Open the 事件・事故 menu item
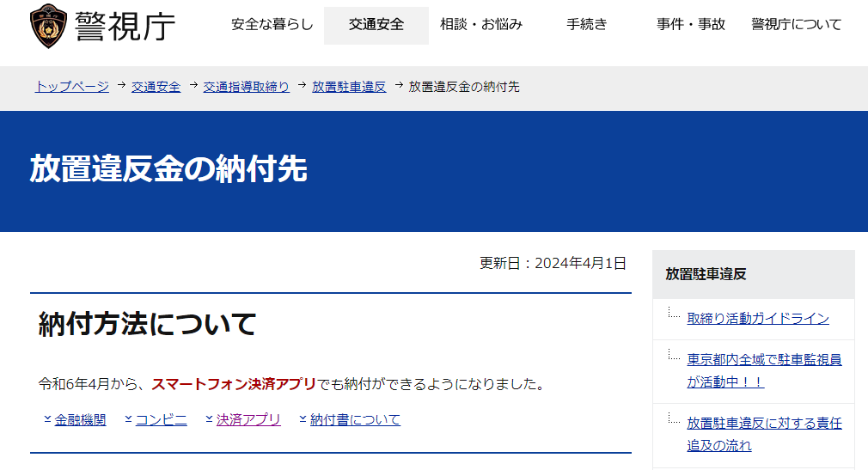Screen dimensions: 868x470 691,25
